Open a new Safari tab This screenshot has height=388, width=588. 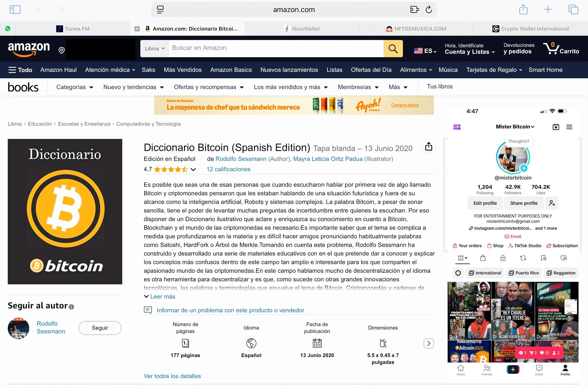click(548, 10)
